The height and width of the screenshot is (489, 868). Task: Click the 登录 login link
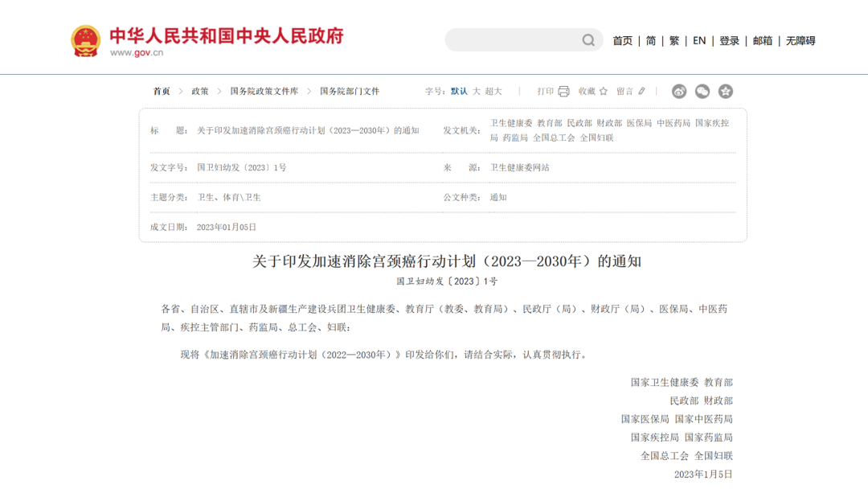(729, 41)
